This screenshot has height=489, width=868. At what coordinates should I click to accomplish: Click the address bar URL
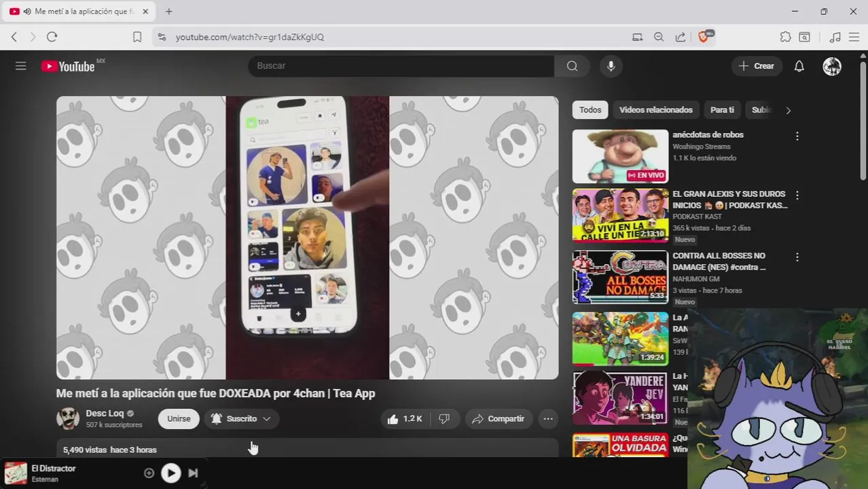tap(250, 37)
